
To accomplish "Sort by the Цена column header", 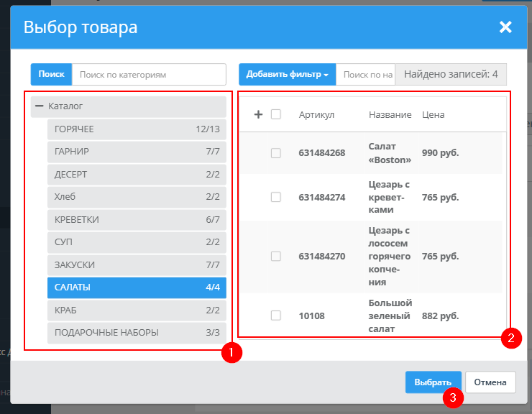I will click(x=434, y=114).
